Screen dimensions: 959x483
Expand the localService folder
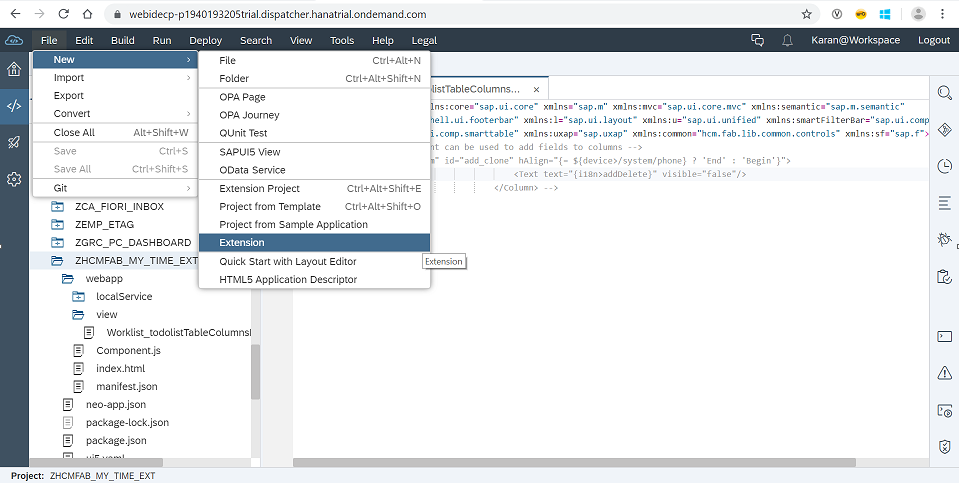78,297
